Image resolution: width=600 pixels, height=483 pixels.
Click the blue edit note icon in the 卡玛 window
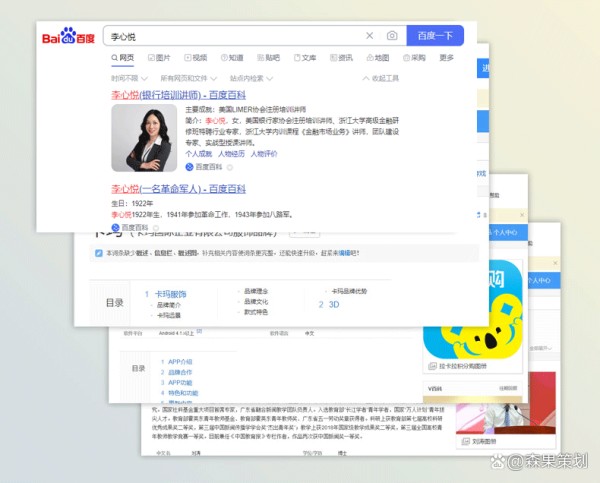click(x=99, y=253)
